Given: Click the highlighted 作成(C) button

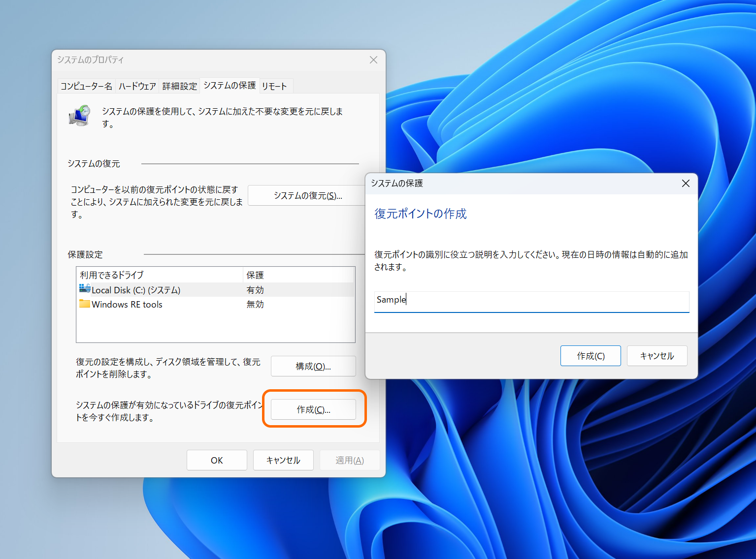Looking at the screenshot, I should click(x=313, y=409).
